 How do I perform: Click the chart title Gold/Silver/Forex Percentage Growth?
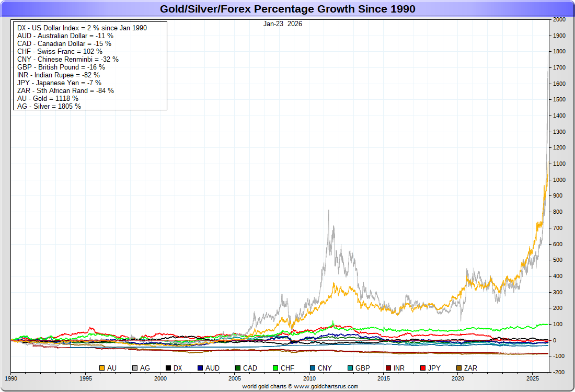click(287, 9)
